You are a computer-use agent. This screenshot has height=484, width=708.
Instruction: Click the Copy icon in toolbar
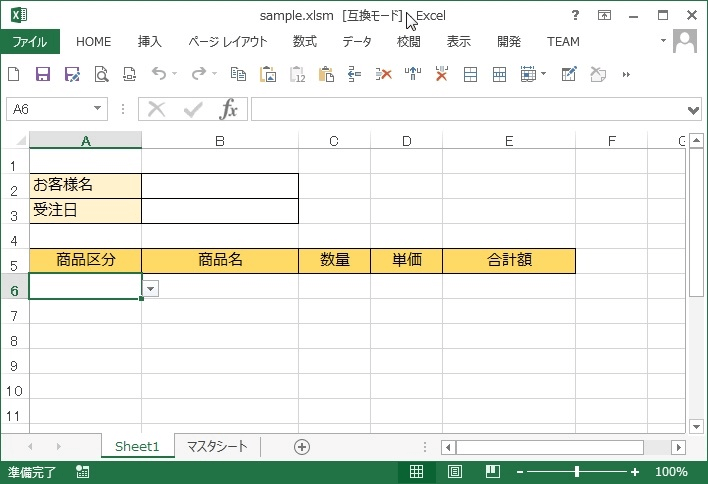click(238, 74)
